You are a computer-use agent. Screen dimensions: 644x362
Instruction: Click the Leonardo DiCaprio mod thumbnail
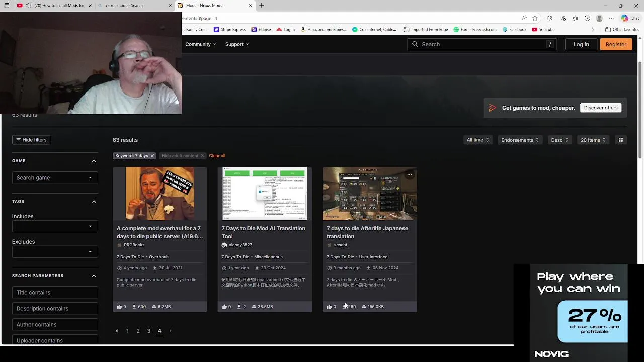click(x=160, y=194)
